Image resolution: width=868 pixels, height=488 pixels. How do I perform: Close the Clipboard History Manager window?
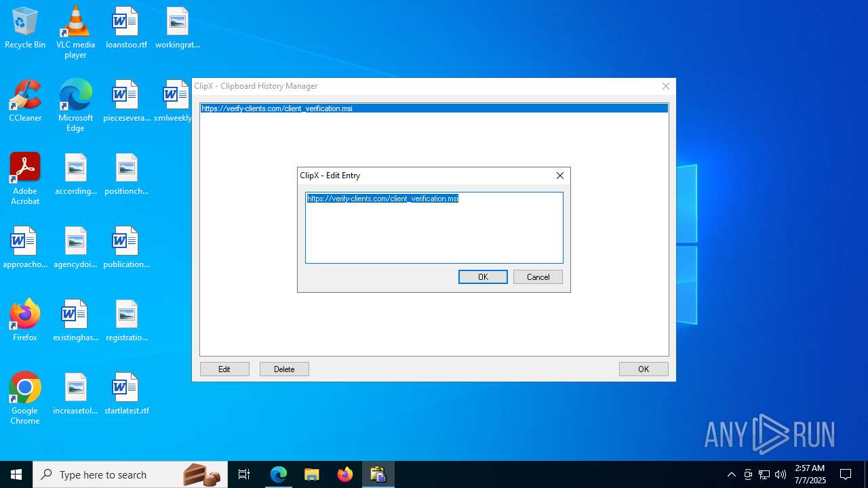pyautogui.click(x=666, y=86)
